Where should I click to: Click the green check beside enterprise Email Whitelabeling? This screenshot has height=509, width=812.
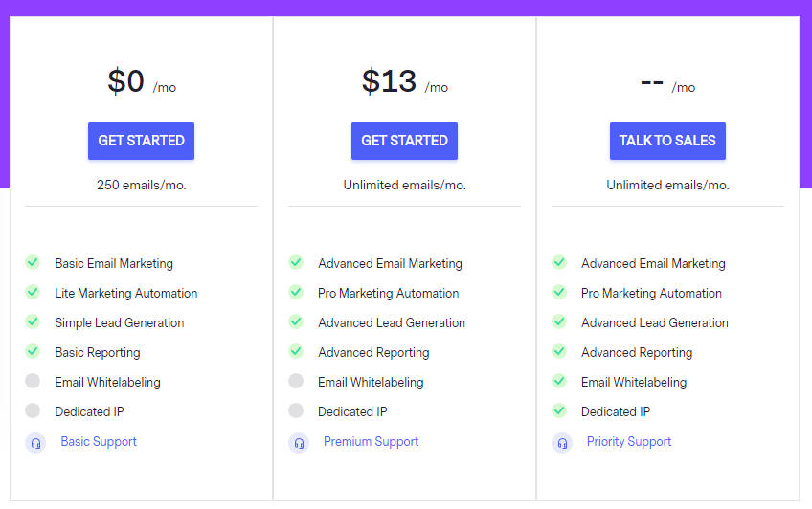[559, 381]
